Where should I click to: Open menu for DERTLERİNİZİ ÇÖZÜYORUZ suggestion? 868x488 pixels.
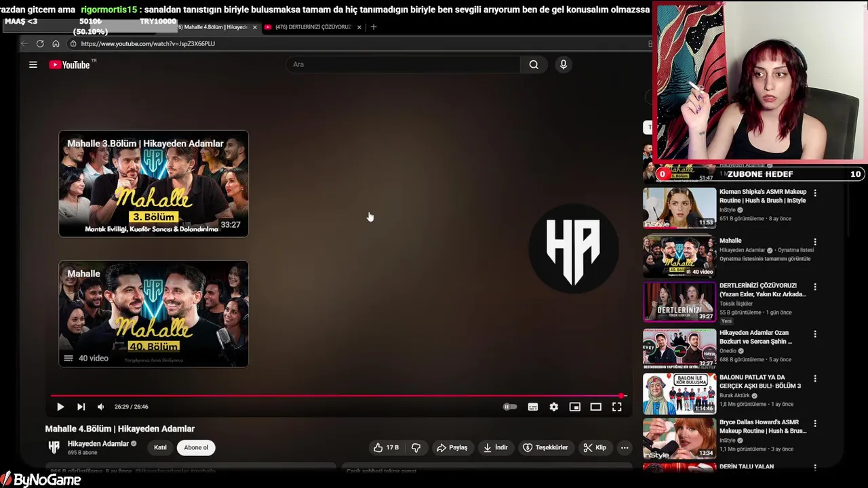click(x=815, y=287)
